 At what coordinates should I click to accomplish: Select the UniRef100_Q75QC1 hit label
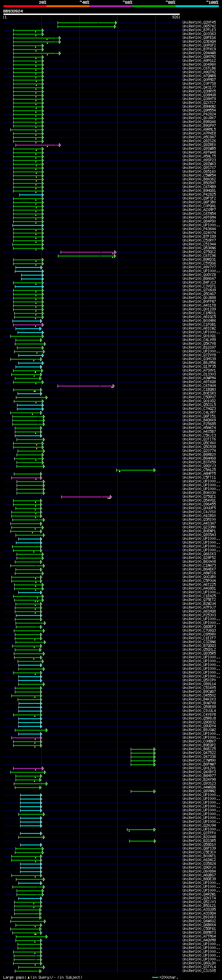tap(199, 496)
